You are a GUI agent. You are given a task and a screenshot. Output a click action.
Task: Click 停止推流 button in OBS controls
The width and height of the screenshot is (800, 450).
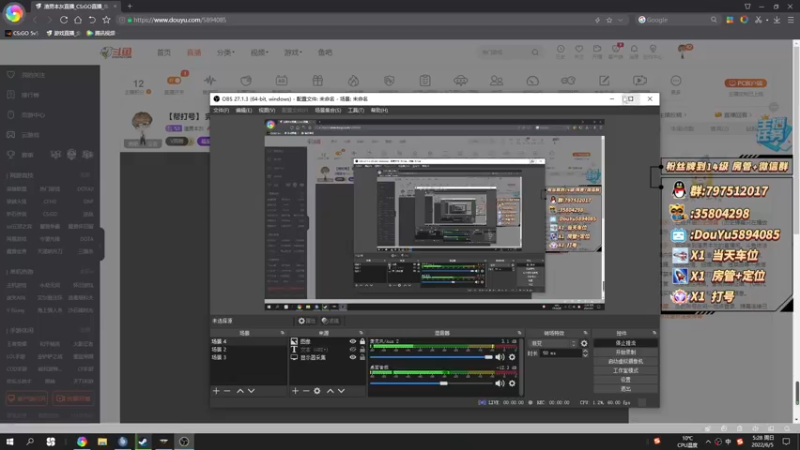pyautogui.click(x=626, y=343)
